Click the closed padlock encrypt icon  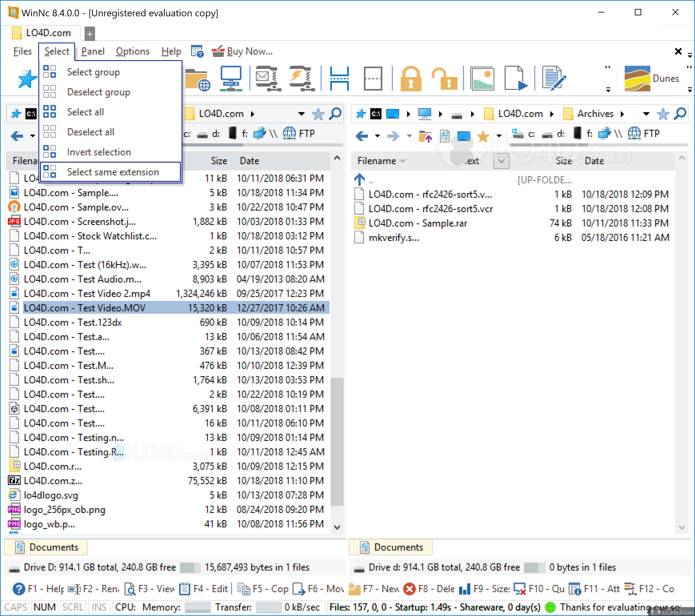coord(411,79)
